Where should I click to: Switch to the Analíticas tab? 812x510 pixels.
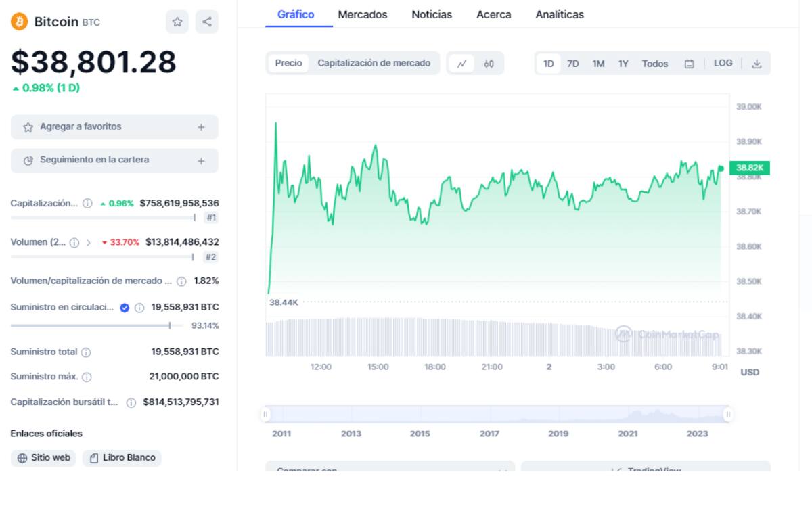click(559, 14)
